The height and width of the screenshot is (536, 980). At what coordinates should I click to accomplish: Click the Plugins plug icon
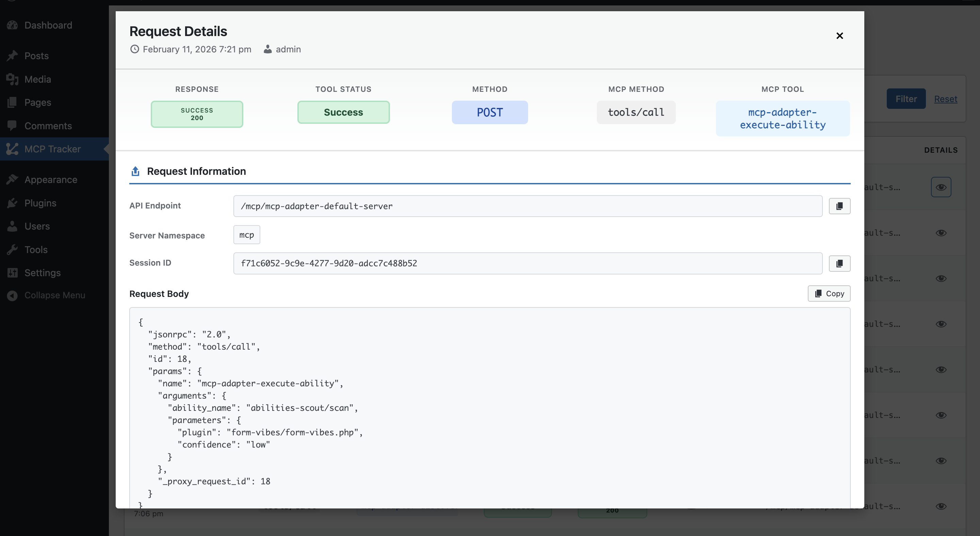(x=13, y=203)
